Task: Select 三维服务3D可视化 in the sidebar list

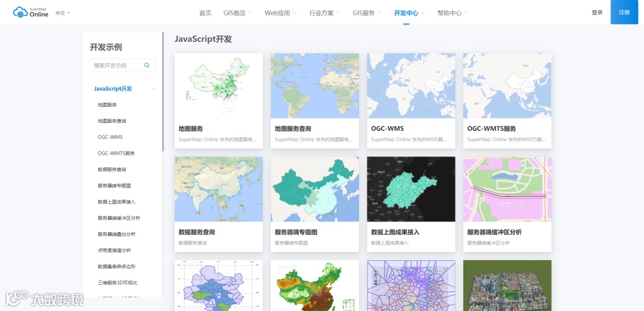Action: tap(117, 282)
